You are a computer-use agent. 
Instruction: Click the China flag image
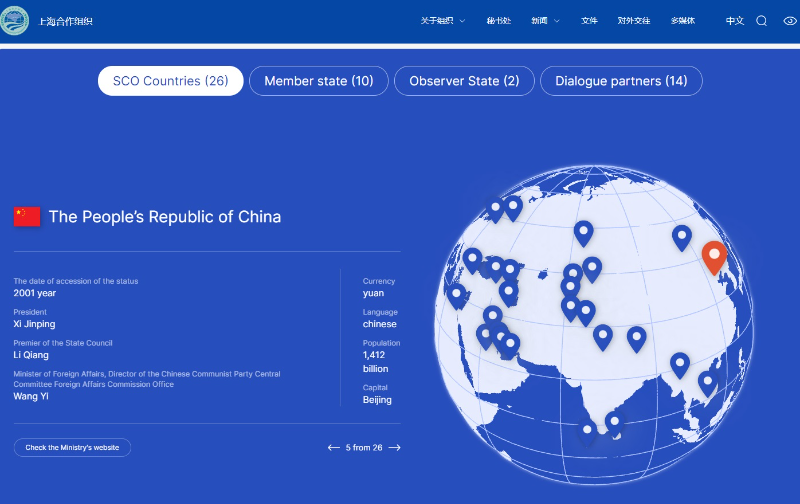tap(27, 216)
